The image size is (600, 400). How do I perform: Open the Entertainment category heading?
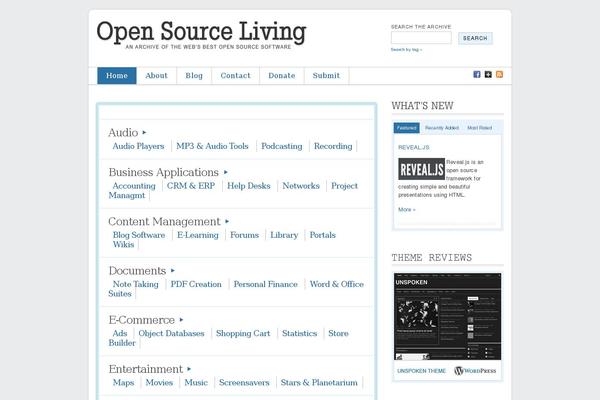click(145, 369)
